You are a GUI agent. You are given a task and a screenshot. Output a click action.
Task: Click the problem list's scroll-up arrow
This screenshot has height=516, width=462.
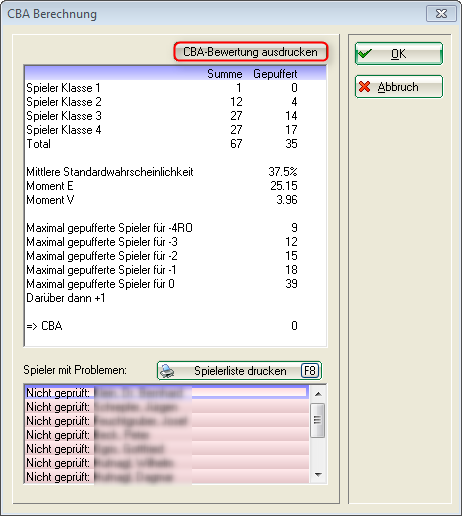pos(318,394)
